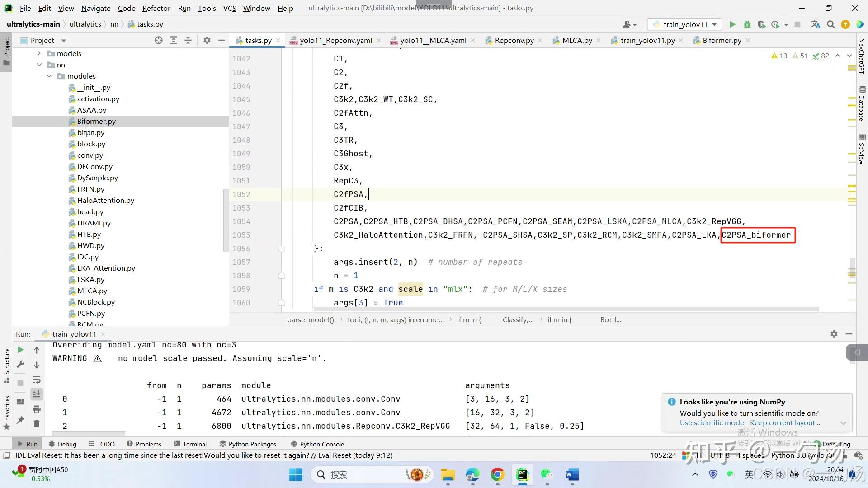Click the Print icon in Run console
Viewport: 868px width, 488px height.
[37, 409]
